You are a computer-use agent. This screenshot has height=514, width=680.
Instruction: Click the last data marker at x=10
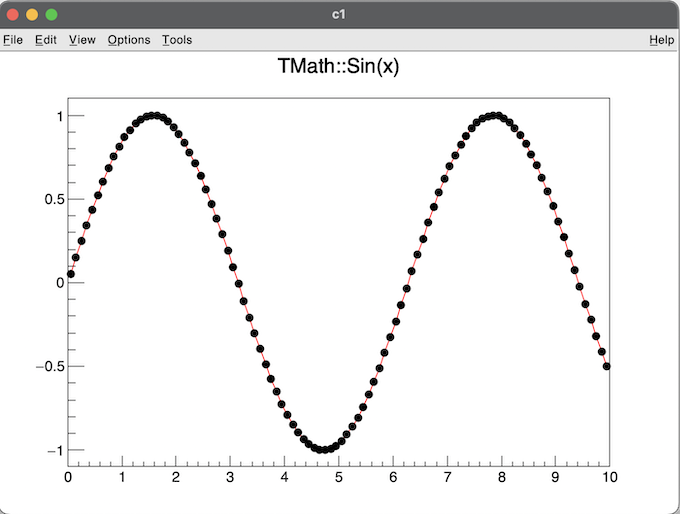point(607,367)
